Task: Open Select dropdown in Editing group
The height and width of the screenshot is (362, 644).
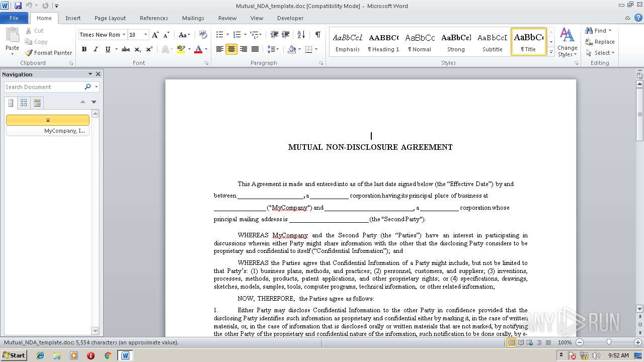Action: pos(600,53)
